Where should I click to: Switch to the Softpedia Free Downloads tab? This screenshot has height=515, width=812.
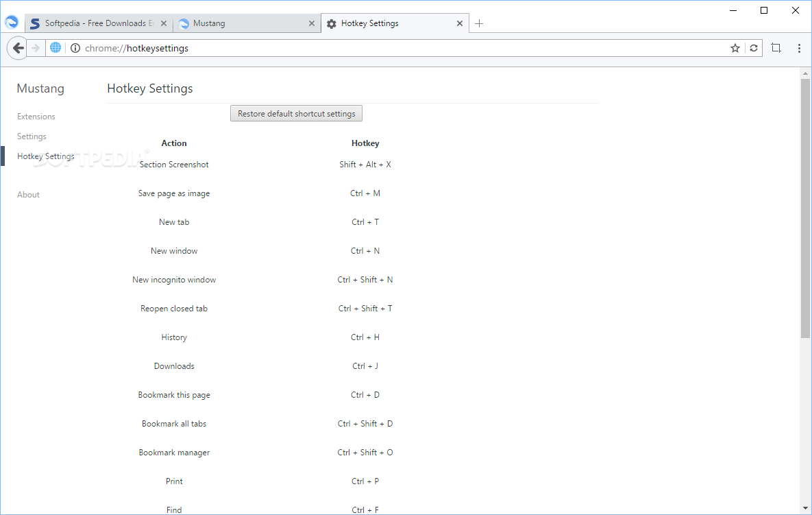click(99, 23)
